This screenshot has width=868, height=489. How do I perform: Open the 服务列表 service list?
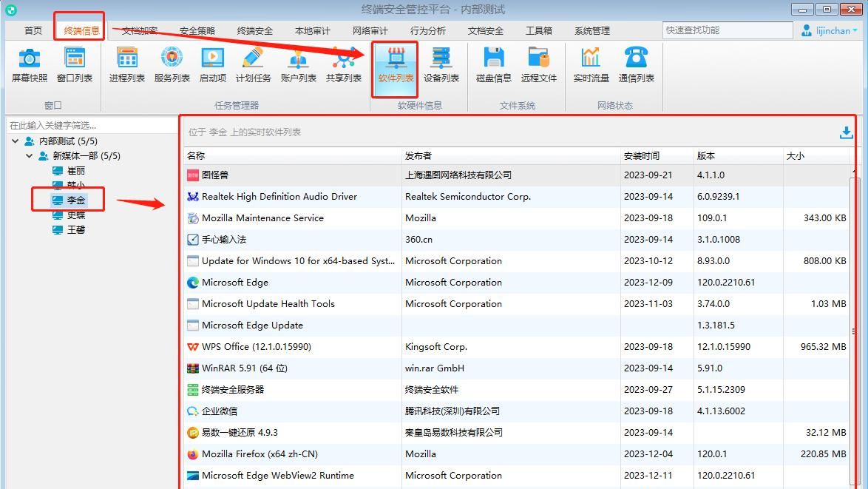pyautogui.click(x=172, y=65)
